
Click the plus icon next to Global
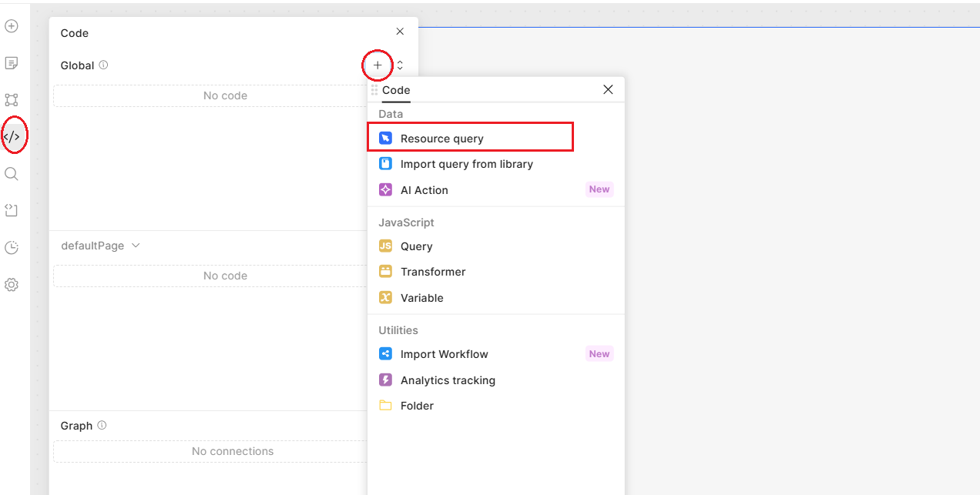(x=378, y=65)
